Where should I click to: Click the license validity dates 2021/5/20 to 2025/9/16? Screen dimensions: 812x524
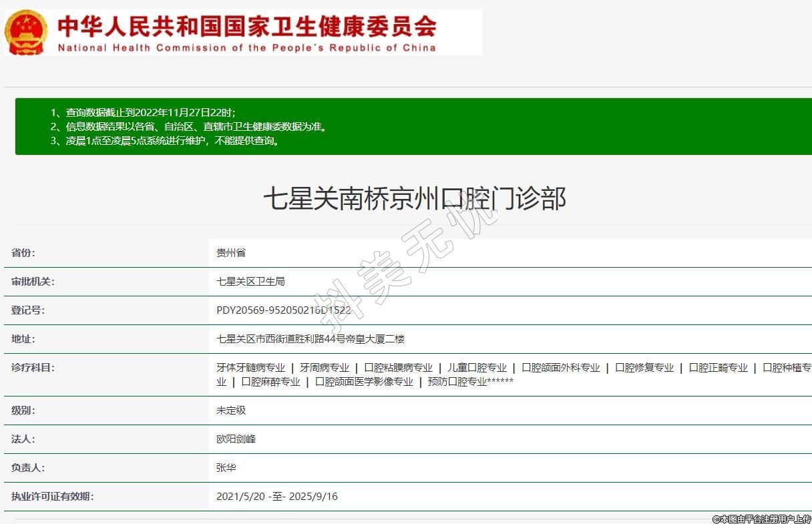tap(277, 497)
